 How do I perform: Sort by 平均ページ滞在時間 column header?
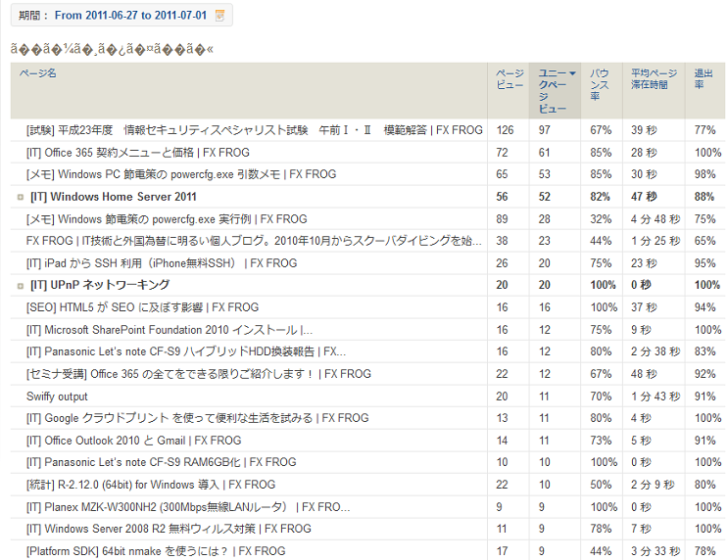click(654, 79)
